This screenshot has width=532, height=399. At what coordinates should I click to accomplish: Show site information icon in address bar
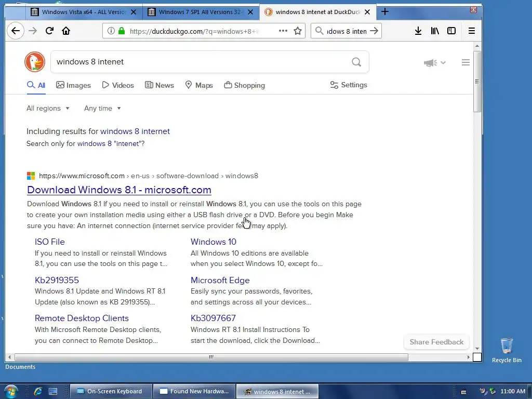click(111, 31)
